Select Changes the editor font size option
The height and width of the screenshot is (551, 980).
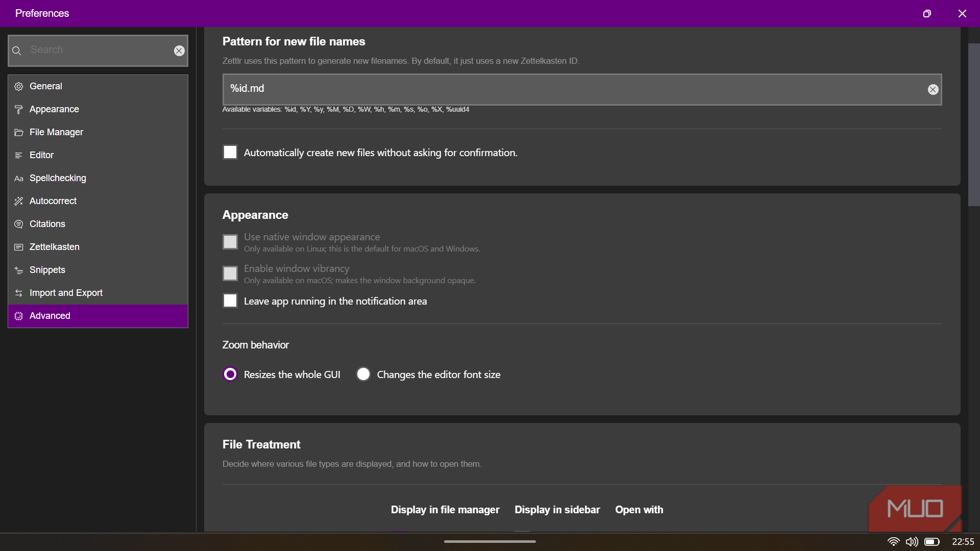(363, 374)
